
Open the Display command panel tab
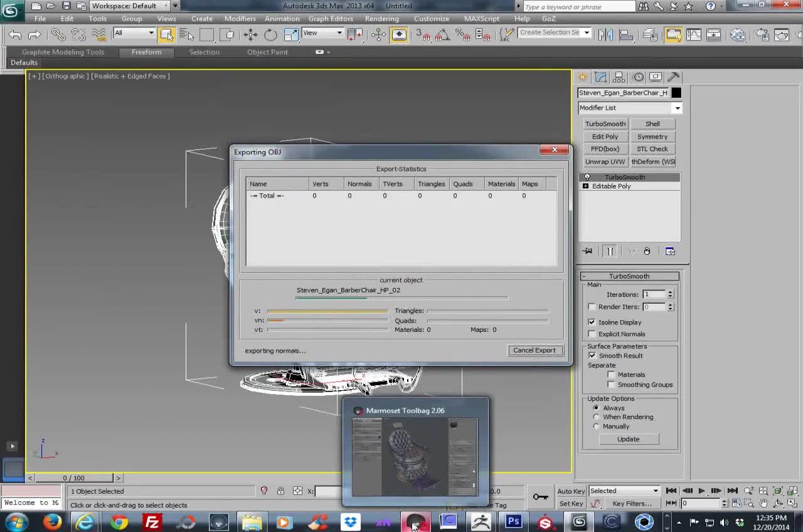pyautogui.click(x=656, y=77)
